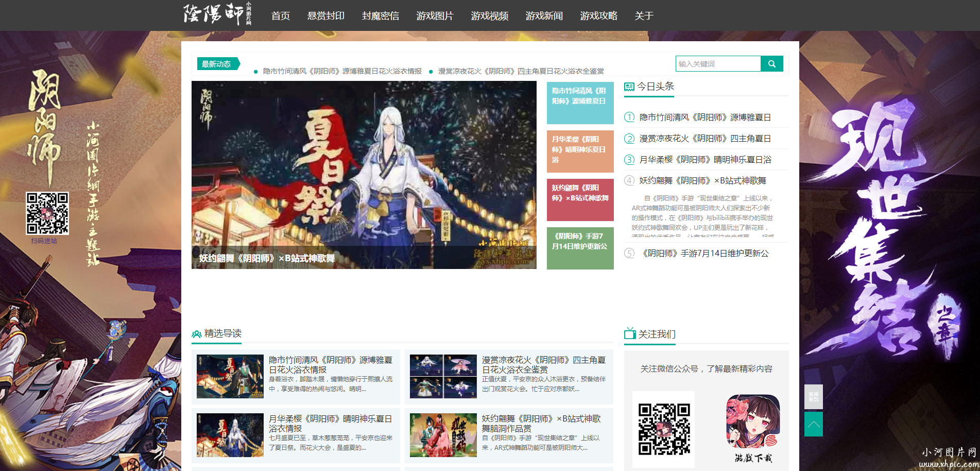Go to 游戏视频 in the navigation

[x=490, y=16]
